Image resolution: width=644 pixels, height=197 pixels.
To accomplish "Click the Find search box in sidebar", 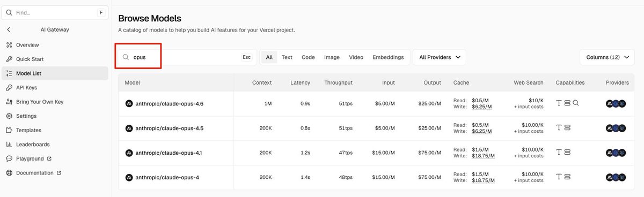I will pyautogui.click(x=55, y=12).
